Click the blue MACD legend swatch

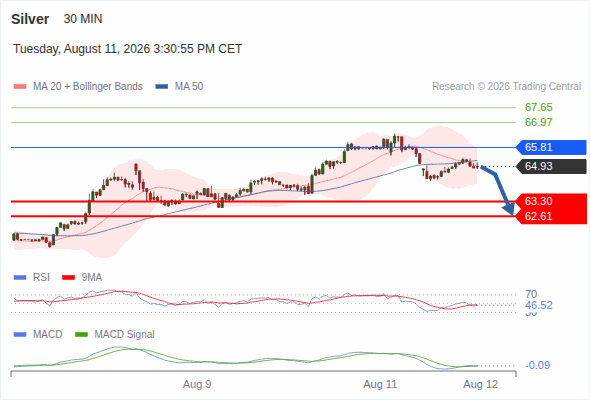point(20,335)
